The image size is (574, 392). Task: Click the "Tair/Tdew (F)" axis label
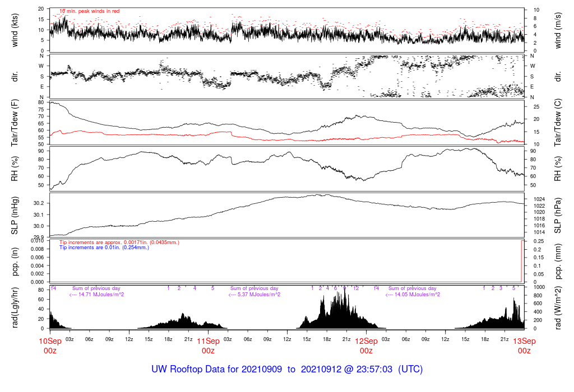tap(15, 123)
